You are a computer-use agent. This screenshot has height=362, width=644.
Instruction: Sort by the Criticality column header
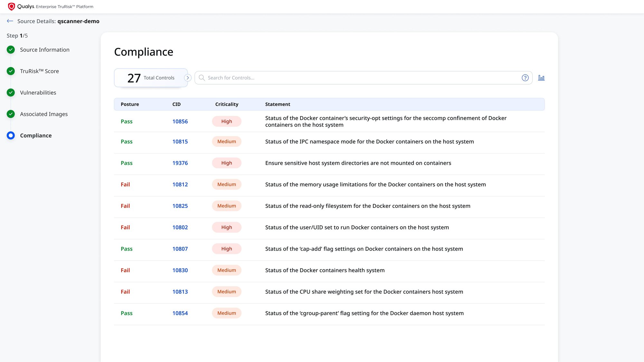click(x=227, y=104)
